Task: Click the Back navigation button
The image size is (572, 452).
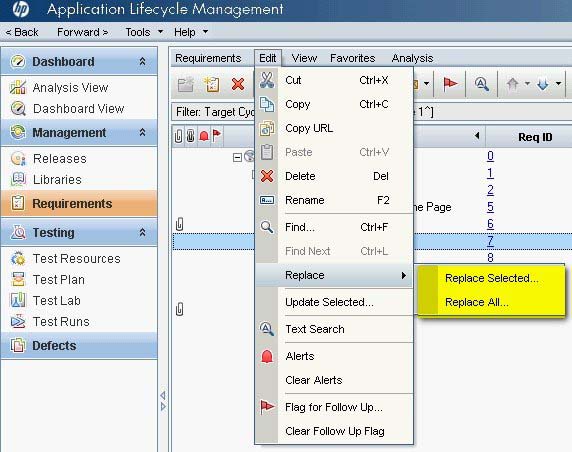Action: [x=22, y=32]
